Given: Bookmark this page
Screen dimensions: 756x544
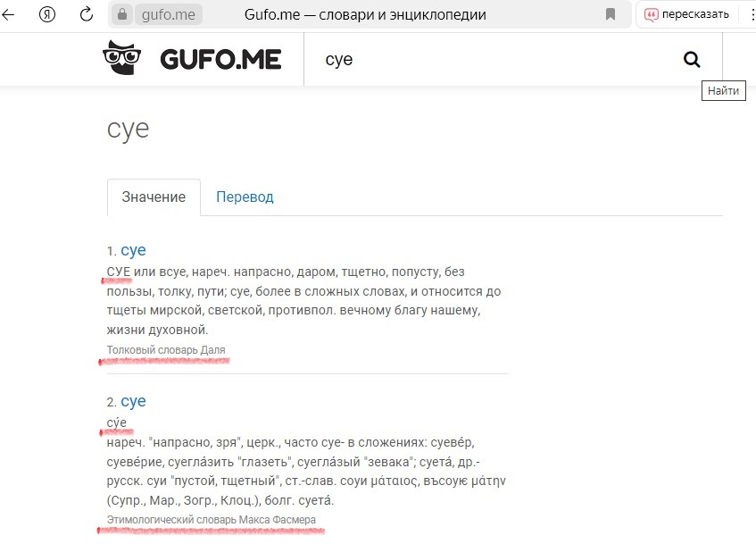Looking at the screenshot, I should click(x=611, y=14).
